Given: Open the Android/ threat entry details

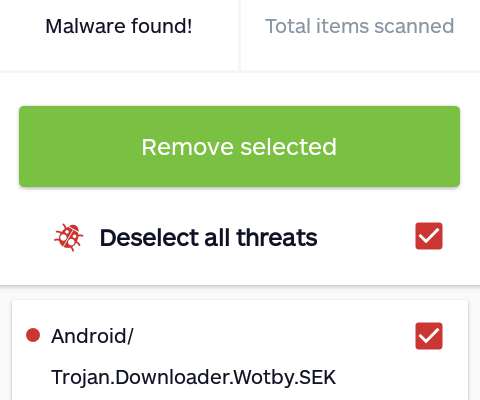Looking at the screenshot, I should click(92, 336).
